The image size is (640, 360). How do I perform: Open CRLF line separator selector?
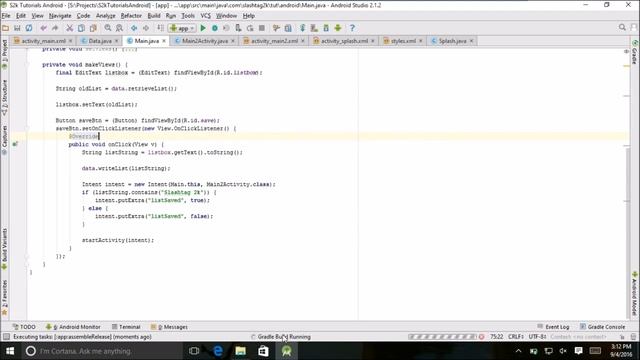point(516,337)
